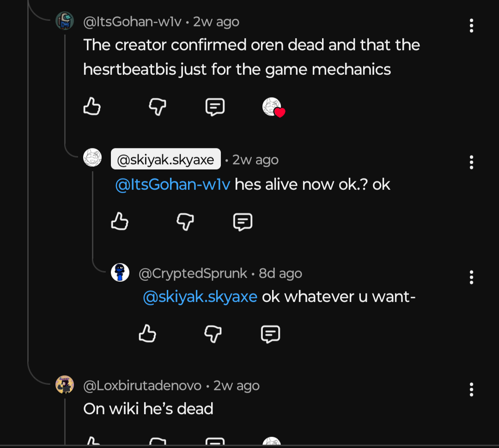Like the comment by @ItsGohan-w1v
Screen dimensions: 499x448
click(92, 106)
